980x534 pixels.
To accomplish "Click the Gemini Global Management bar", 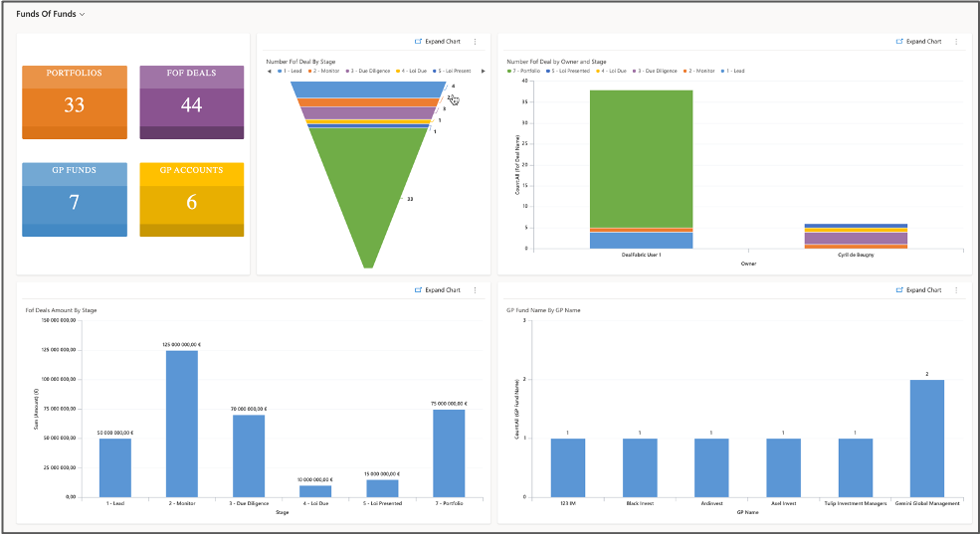I will click(x=927, y=439).
